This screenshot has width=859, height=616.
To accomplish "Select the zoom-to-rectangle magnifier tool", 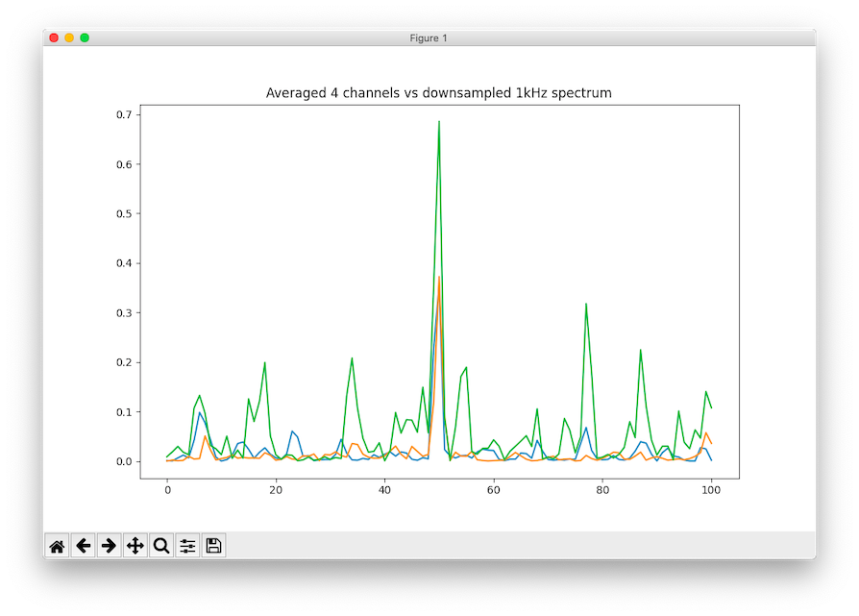I will click(161, 546).
